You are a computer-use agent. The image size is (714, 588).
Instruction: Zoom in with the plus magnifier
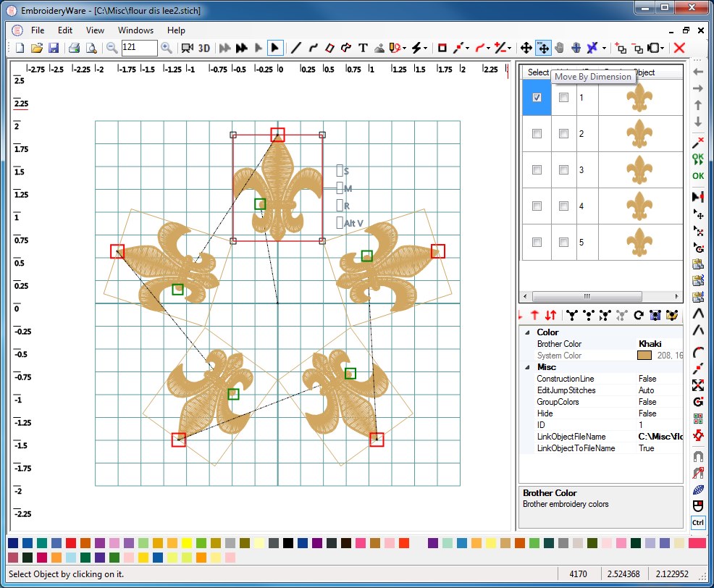point(167,48)
